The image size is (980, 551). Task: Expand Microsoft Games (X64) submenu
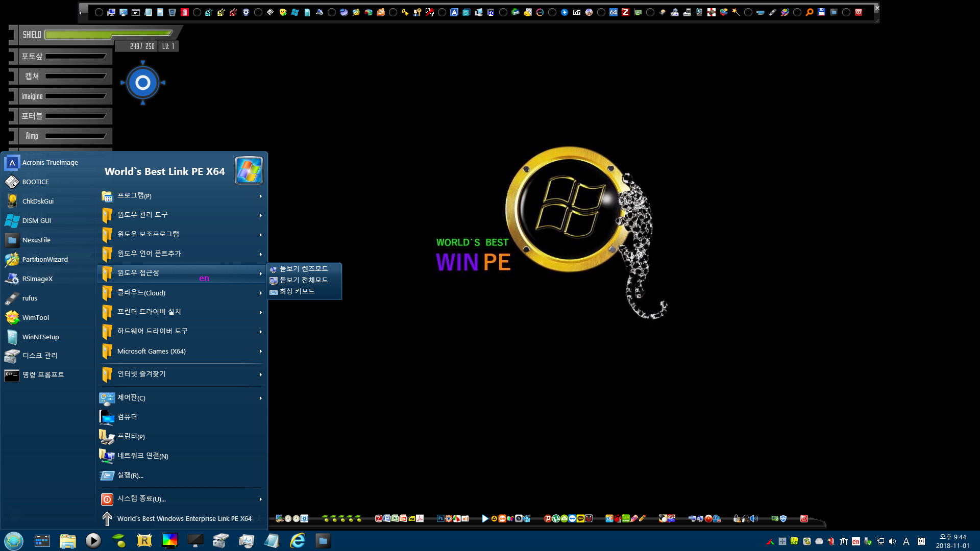coord(182,351)
